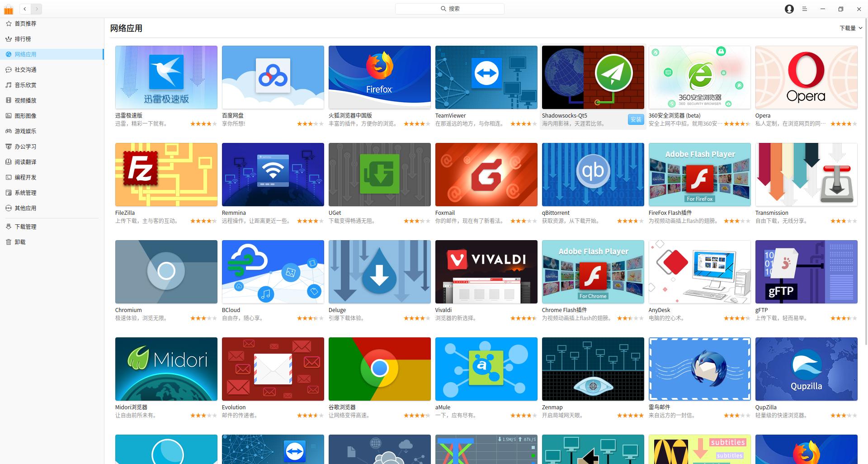The image size is (868, 464).
Task: Open the 社交沟通 category
Action: (26, 69)
